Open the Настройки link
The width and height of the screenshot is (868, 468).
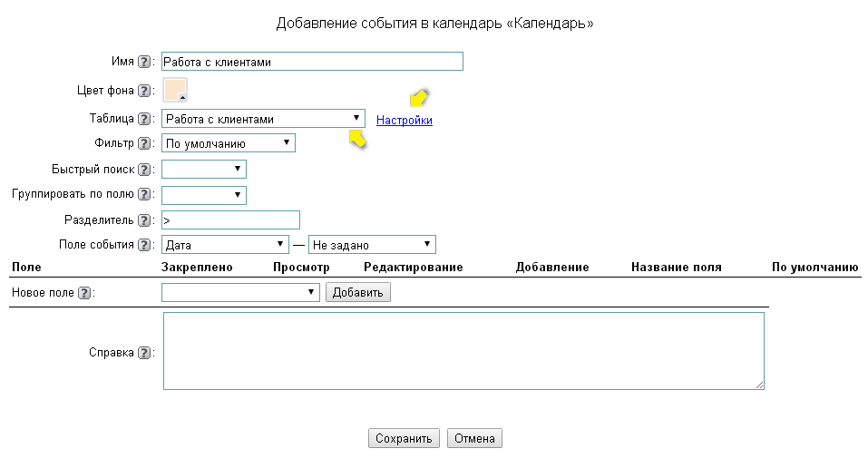coord(405,120)
